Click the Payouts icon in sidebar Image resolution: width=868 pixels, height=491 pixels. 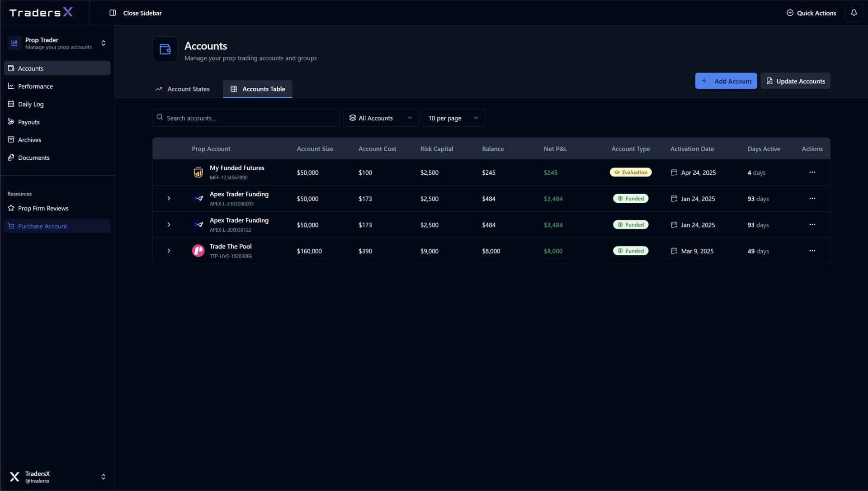click(11, 122)
